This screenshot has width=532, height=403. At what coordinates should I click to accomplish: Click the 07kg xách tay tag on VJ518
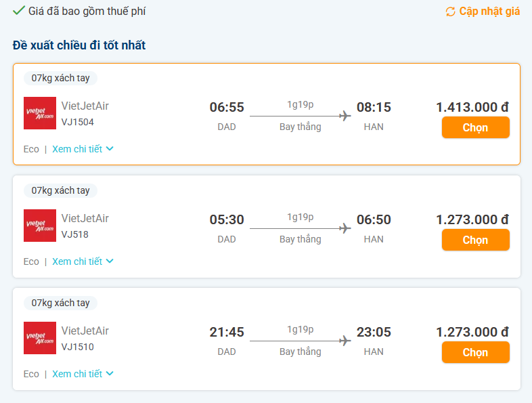pos(60,190)
